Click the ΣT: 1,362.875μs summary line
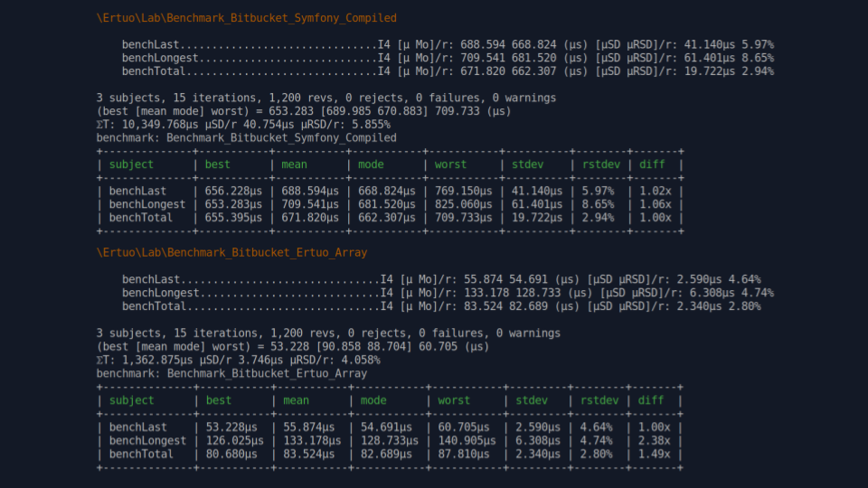 click(x=239, y=361)
